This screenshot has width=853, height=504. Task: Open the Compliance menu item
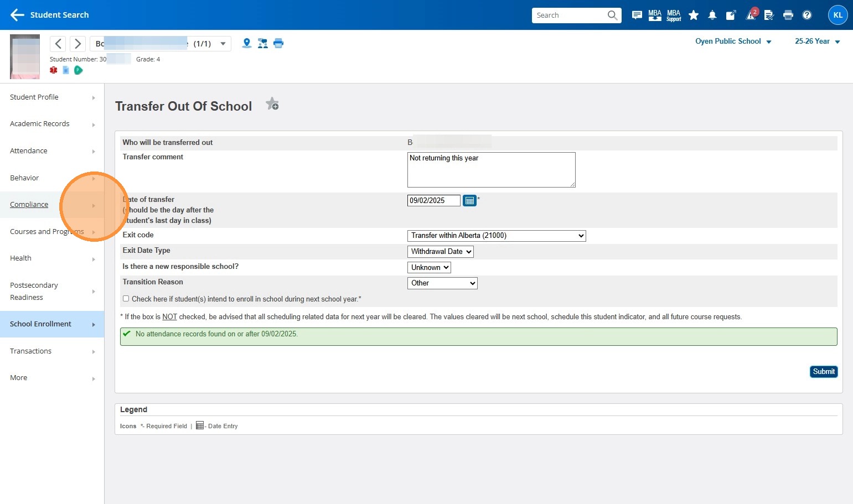click(x=29, y=205)
